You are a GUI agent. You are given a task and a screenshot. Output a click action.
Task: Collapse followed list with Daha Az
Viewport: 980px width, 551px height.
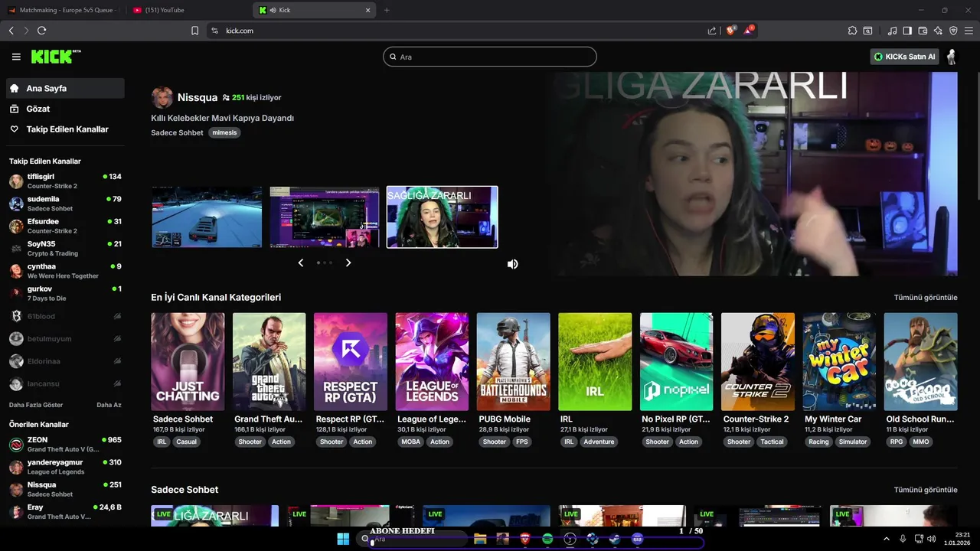109,405
